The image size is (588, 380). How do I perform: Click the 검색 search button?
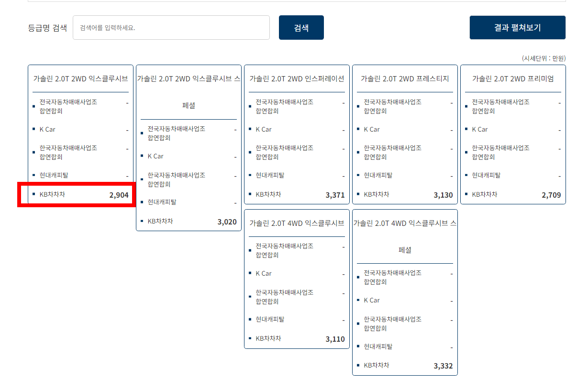[301, 27]
